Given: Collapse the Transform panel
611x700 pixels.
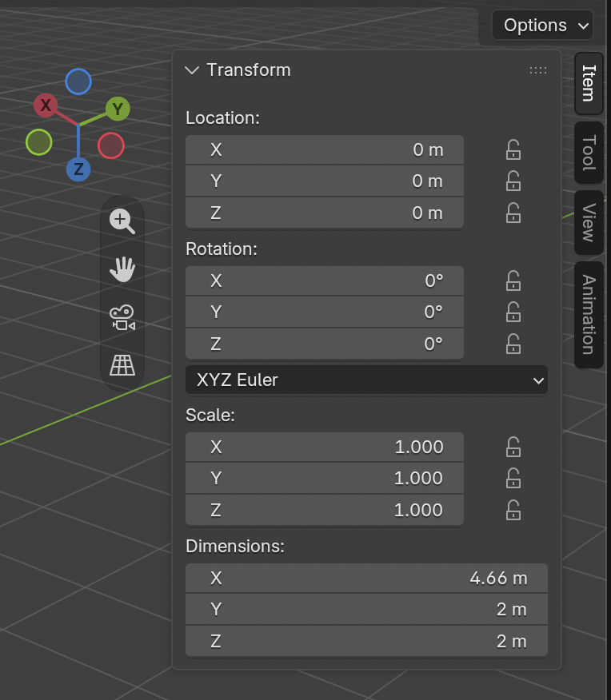Looking at the screenshot, I should pyautogui.click(x=192, y=70).
